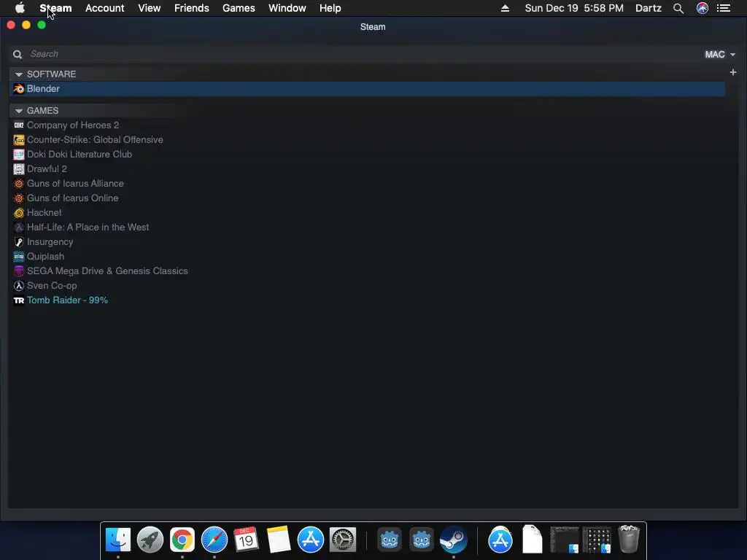The height and width of the screenshot is (560, 747).
Task: Collapse the GAMES category
Action: [x=18, y=111]
